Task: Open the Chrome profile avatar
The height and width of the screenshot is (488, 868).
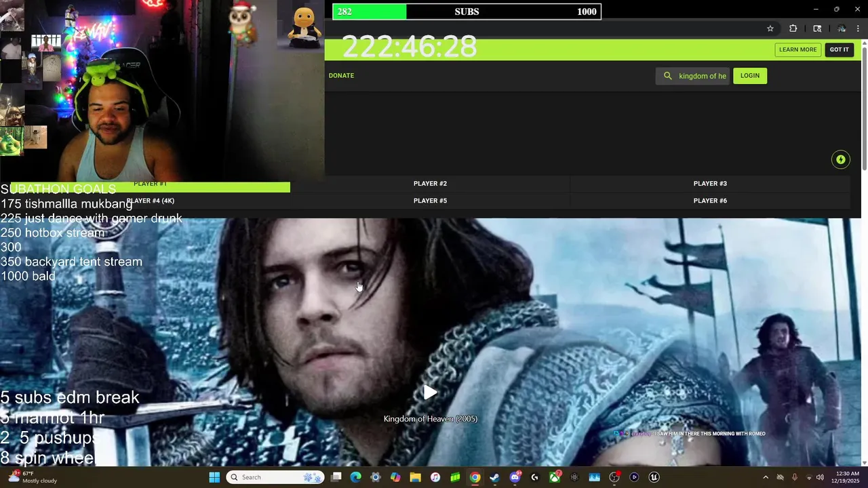Action: coord(842,28)
